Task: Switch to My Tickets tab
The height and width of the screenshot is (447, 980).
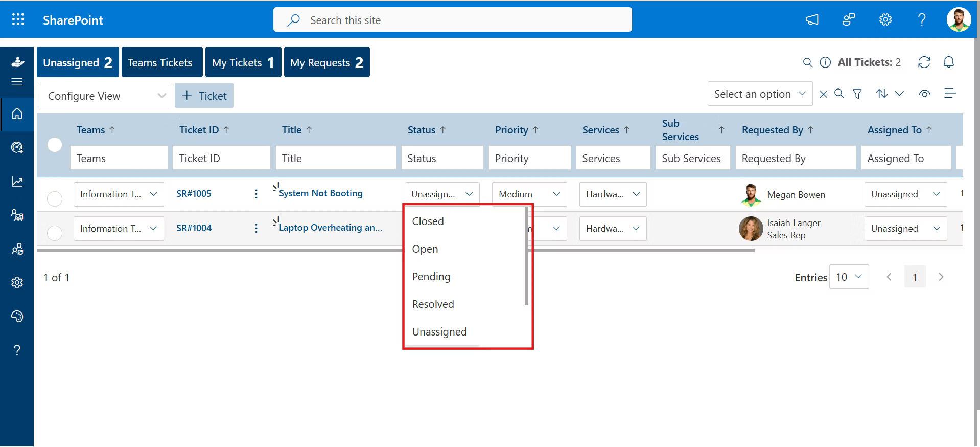Action: tap(243, 62)
